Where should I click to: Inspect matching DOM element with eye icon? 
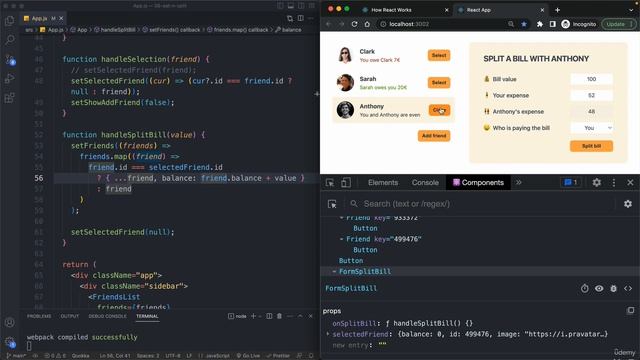coord(599,289)
